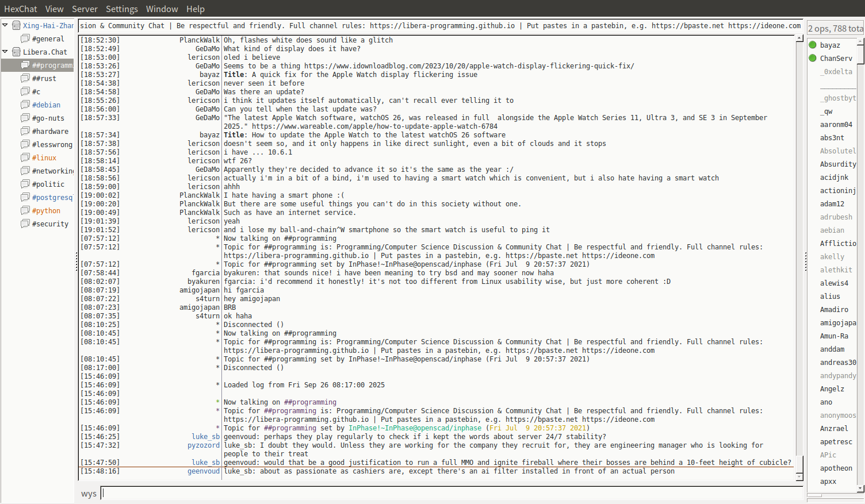
Task: Click the green op status icon for bayaz
Action: point(813,45)
